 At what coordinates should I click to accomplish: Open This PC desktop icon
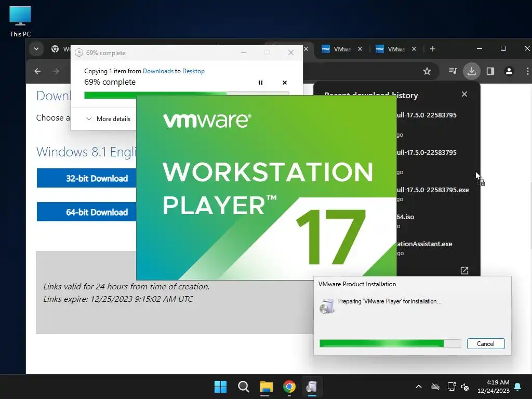tap(20, 22)
